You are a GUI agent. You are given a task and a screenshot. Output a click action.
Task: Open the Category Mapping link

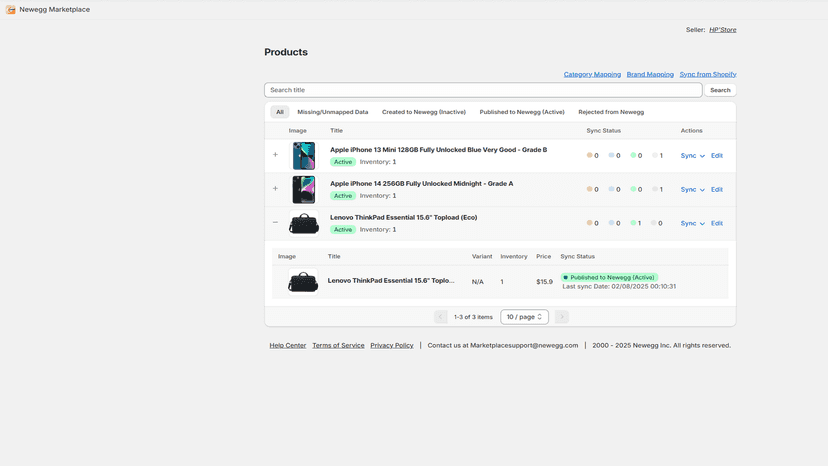coord(592,74)
